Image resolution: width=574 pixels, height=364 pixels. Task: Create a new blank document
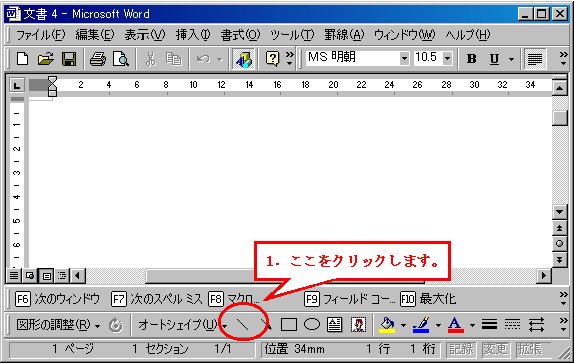[x=22, y=59]
